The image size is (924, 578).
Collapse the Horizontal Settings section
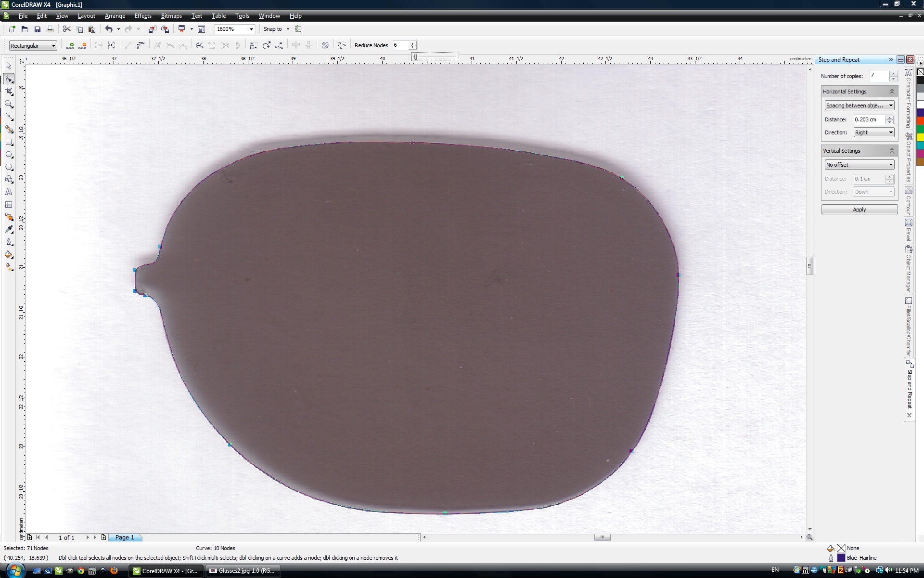pos(891,92)
